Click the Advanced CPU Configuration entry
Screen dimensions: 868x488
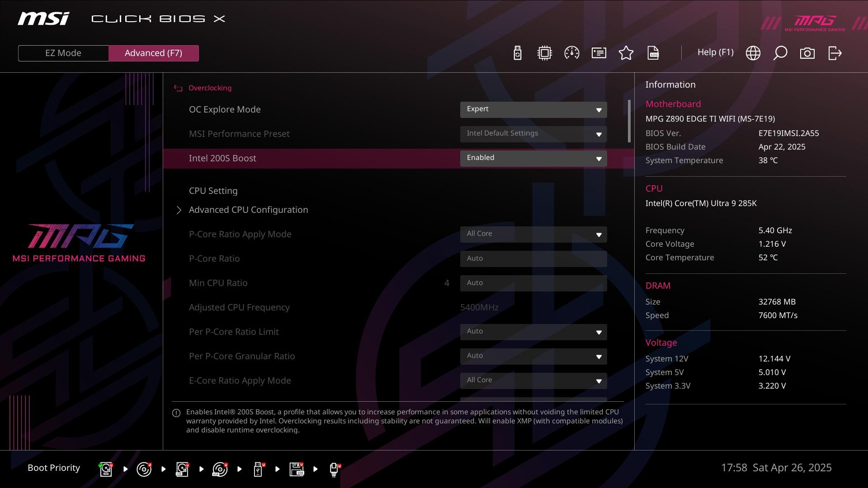248,210
